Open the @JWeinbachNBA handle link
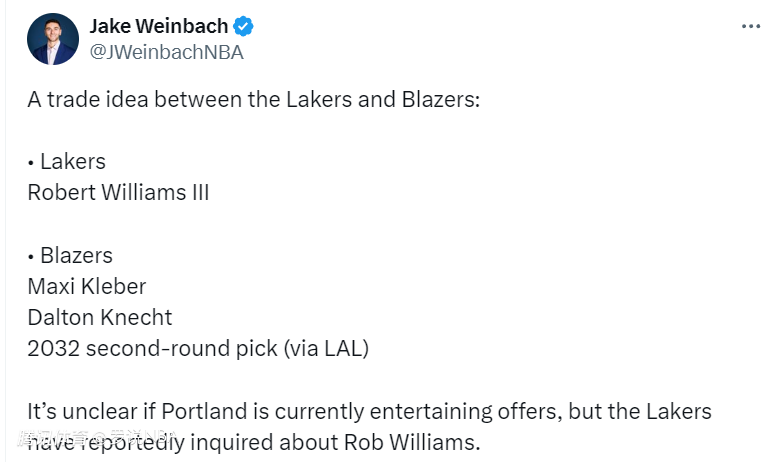The height and width of the screenshot is (462, 767). click(166, 52)
